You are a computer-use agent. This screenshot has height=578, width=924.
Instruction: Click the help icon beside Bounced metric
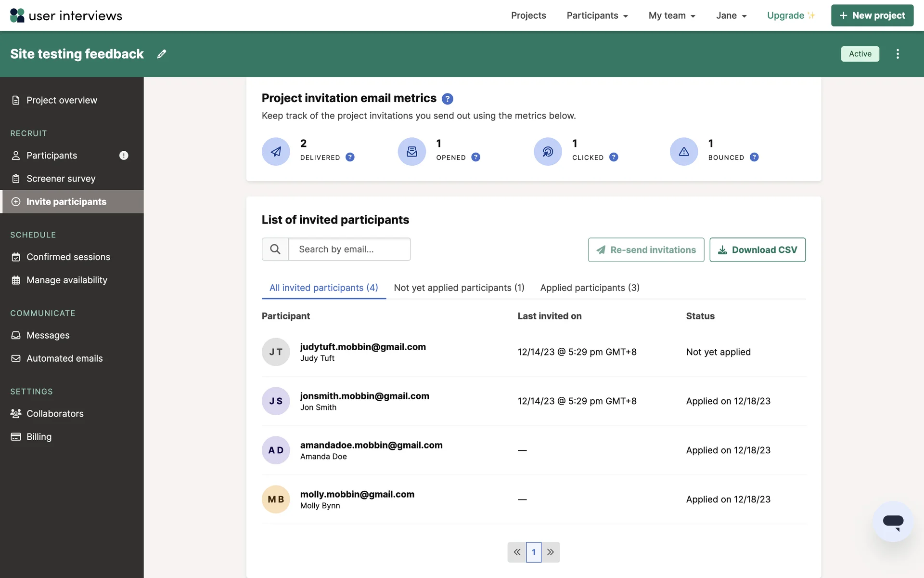click(754, 157)
